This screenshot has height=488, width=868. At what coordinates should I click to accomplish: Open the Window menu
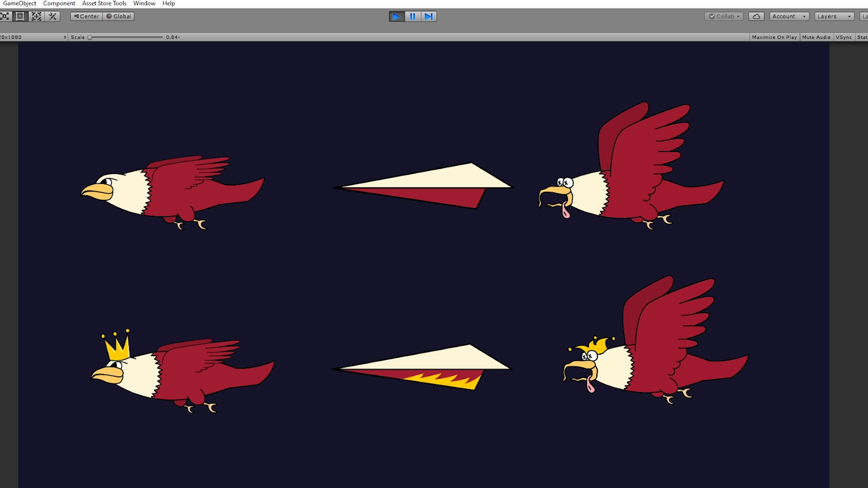tap(144, 4)
